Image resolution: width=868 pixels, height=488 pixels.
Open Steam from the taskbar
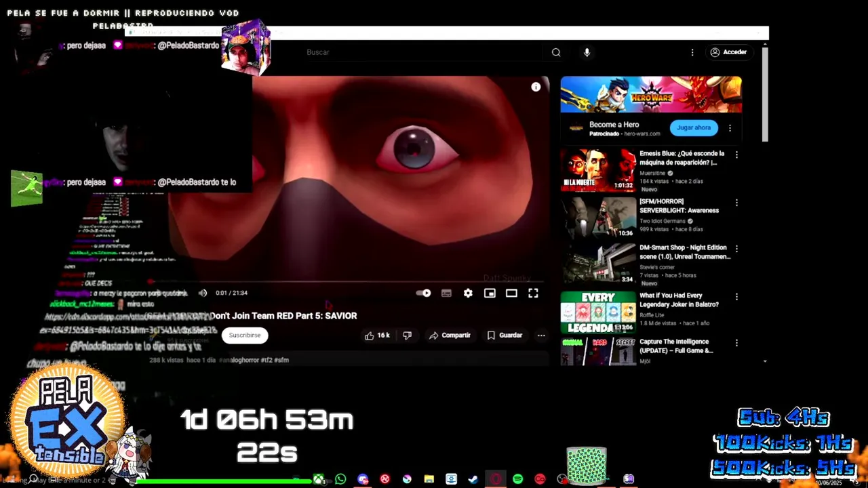point(473,479)
